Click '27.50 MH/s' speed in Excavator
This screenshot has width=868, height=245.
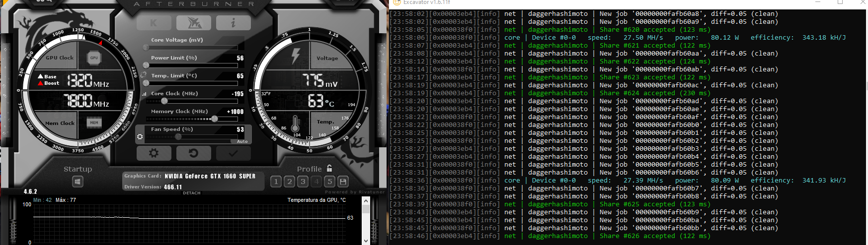pos(643,37)
